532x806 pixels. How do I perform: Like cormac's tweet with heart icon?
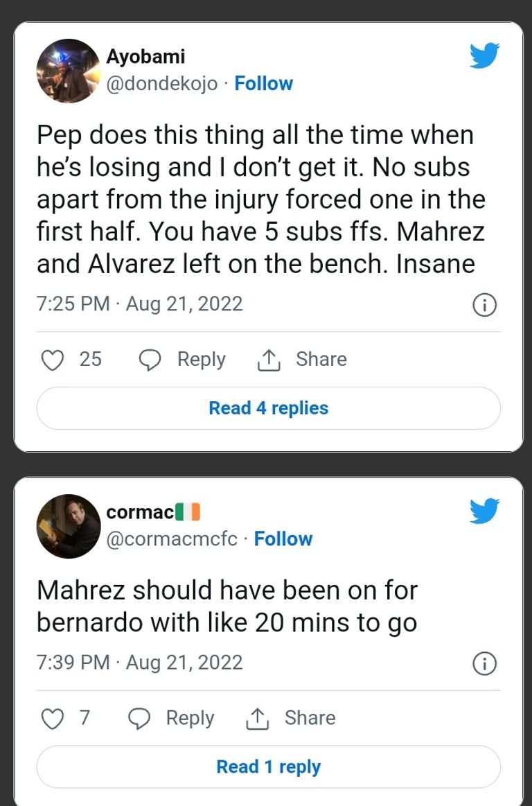click(53, 718)
